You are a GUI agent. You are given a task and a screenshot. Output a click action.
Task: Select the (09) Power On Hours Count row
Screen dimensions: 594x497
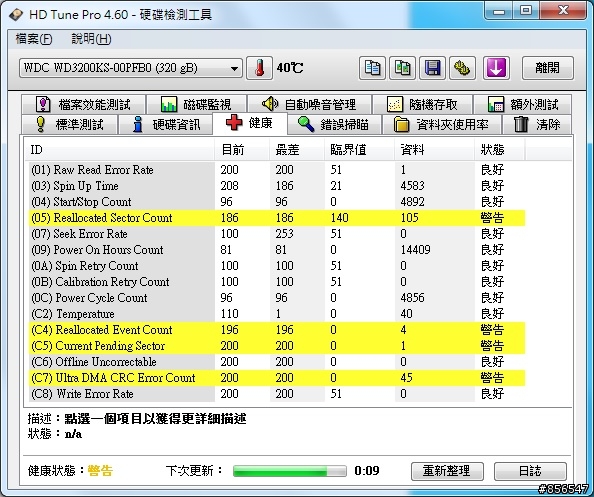[277, 250]
